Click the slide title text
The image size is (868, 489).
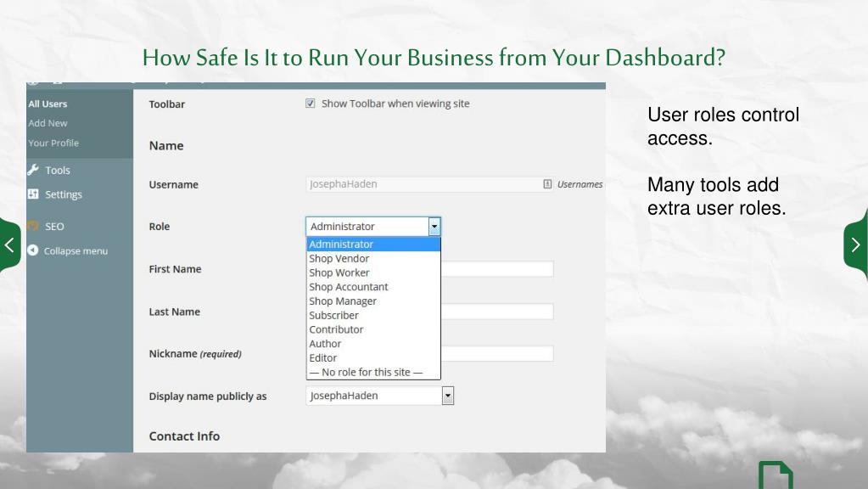[434, 58]
